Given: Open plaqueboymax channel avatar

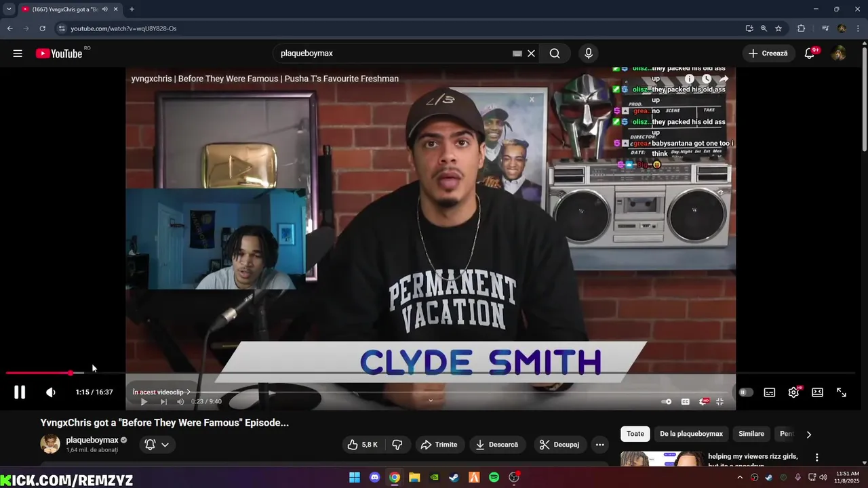Looking at the screenshot, I should click(x=50, y=444).
